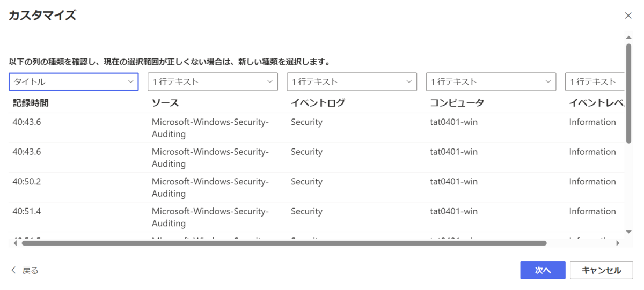The image size is (644, 290).
Task: Expand the コンピュータ column type dropdown
Action: (491, 81)
